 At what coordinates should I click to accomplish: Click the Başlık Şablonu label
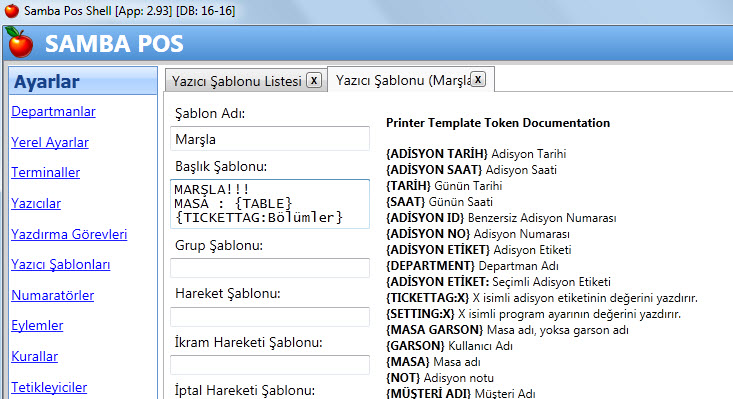tap(221, 166)
